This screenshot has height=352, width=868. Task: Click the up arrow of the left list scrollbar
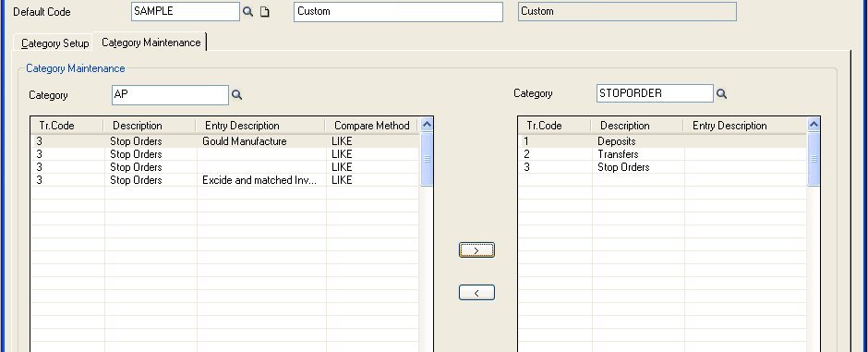pos(427,125)
